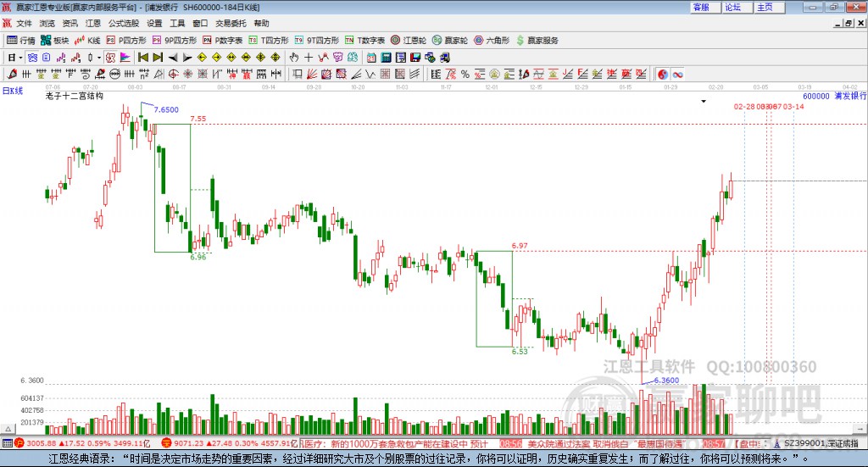Open the P四方形 tool
Screen dimensions: 868x467
126,41
